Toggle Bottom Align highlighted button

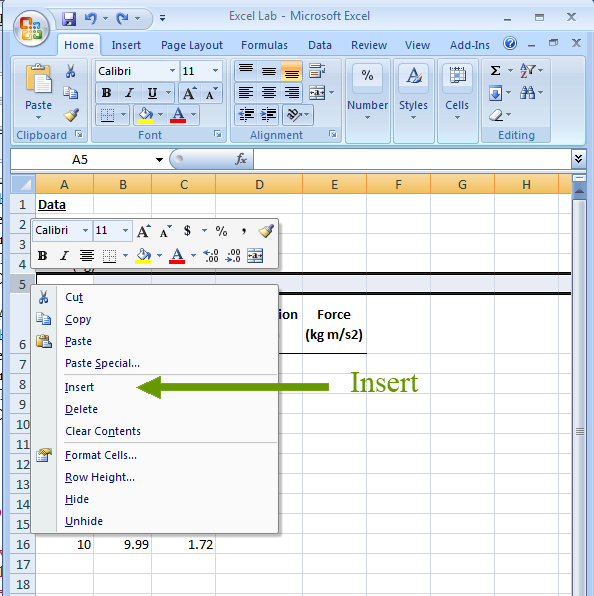291,71
